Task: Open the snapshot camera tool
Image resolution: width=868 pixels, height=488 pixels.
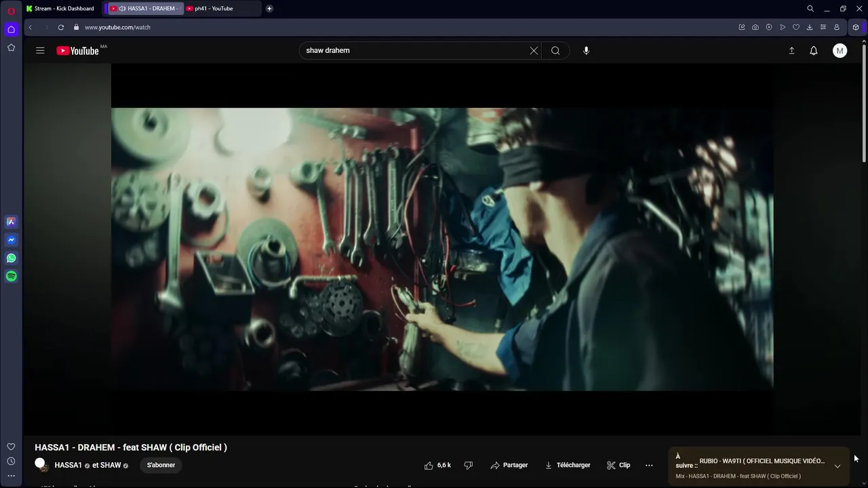Action: pos(755,27)
